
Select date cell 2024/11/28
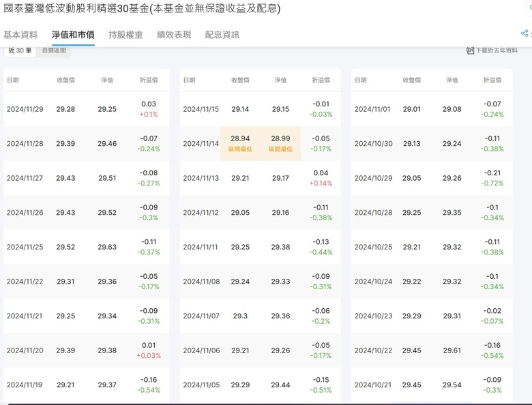click(x=25, y=144)
